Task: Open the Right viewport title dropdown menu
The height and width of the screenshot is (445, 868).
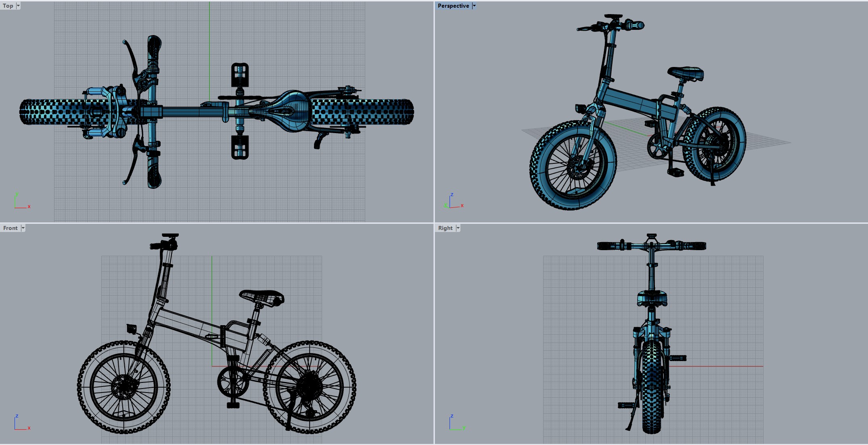Action: (458, 228)
